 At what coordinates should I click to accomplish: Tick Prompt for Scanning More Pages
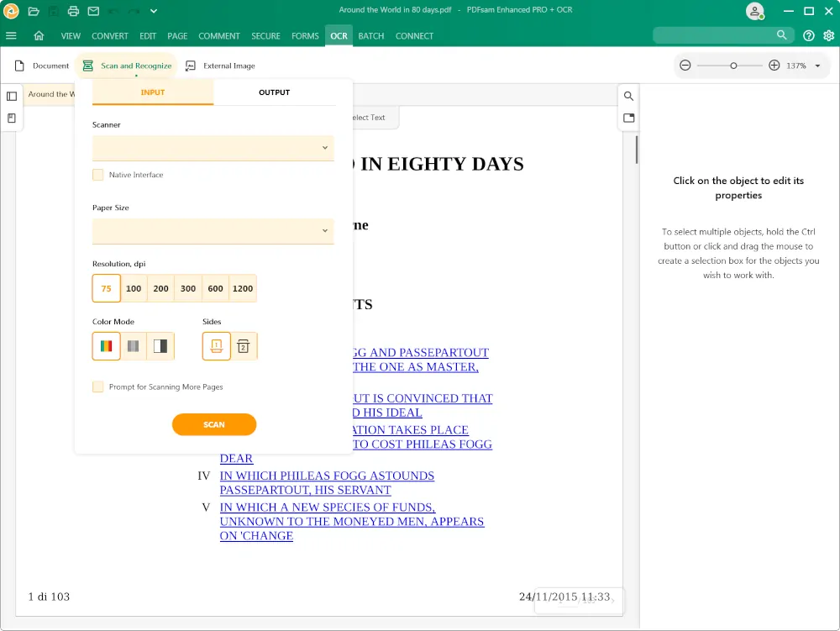click(97, 386)
